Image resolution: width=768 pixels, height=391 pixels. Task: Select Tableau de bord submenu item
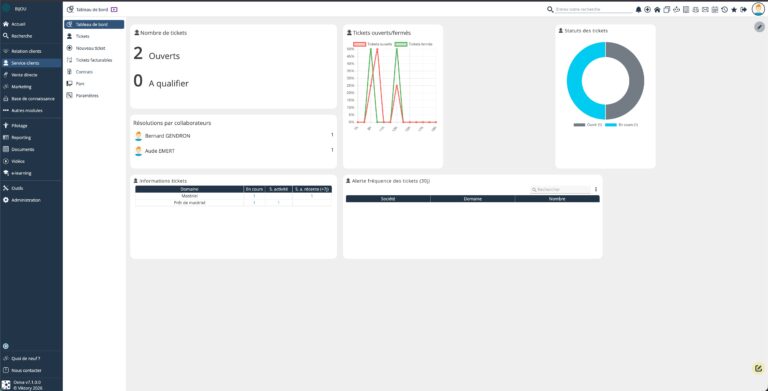[94, 24]
